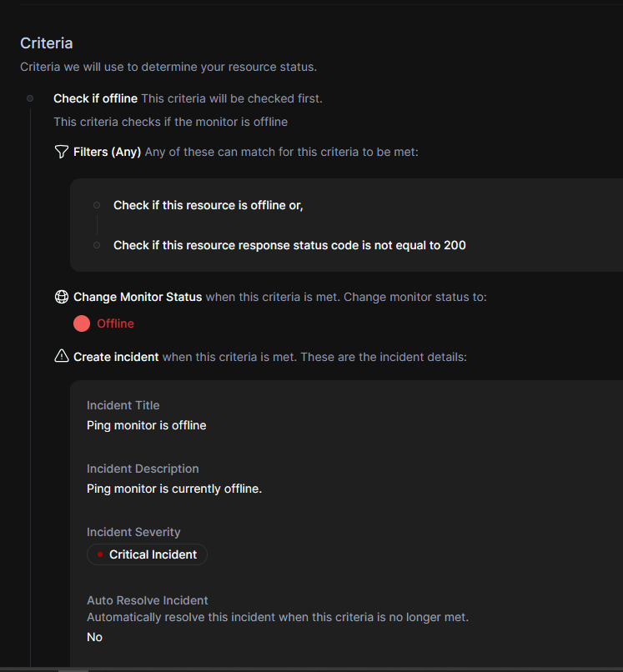Click the globe icon next to Change Monitor Status

(61, 296)
